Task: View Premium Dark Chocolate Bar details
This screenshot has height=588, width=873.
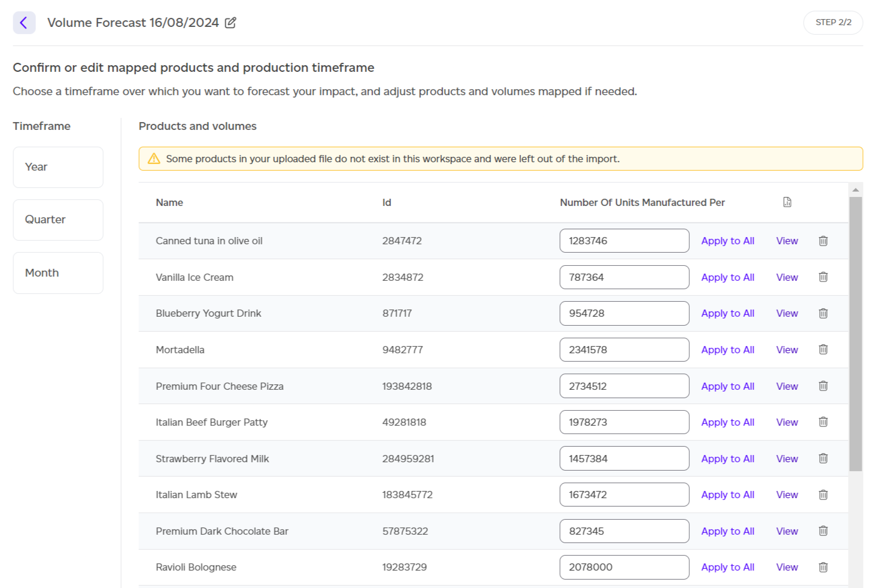Action: [x=787, y=531]
